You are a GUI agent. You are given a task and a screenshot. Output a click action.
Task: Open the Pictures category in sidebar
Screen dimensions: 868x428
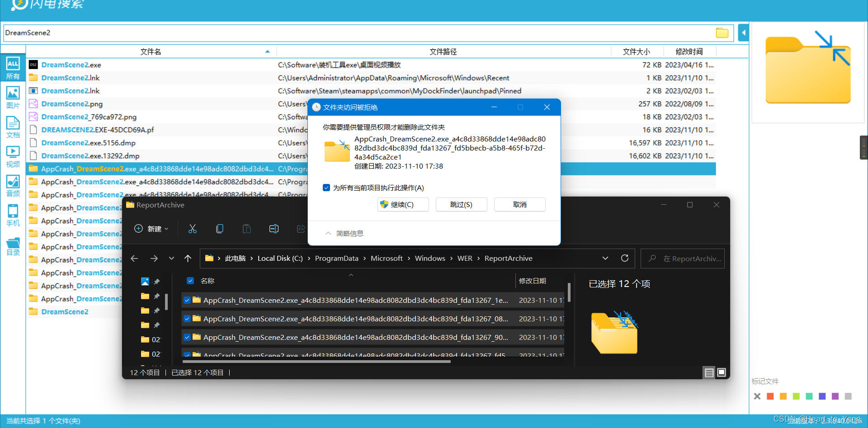(13, 98)
